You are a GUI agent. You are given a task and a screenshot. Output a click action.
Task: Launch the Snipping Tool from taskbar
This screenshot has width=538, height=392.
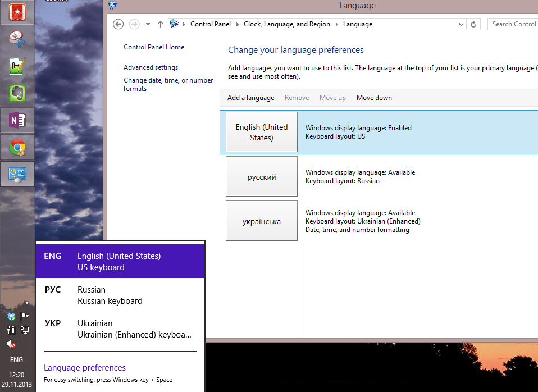pos(17,39)
